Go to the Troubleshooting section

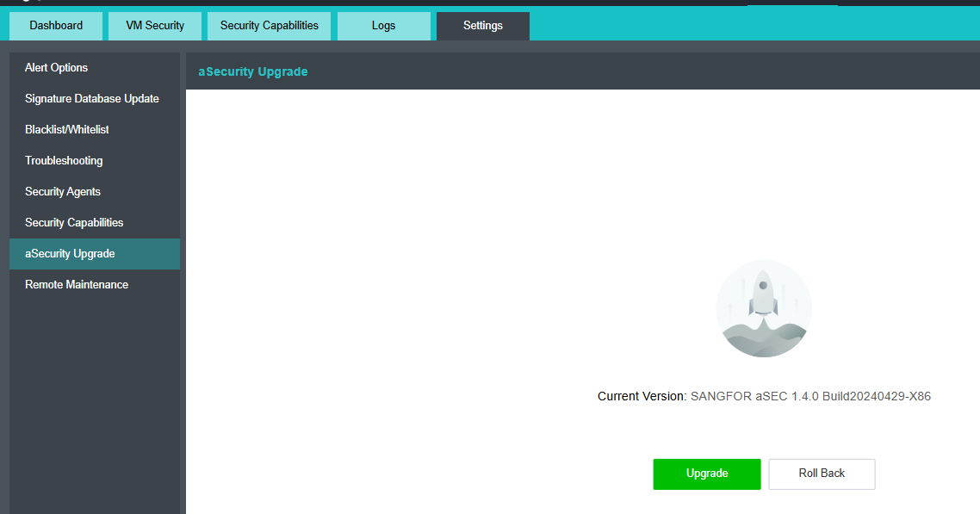point(64,161)
